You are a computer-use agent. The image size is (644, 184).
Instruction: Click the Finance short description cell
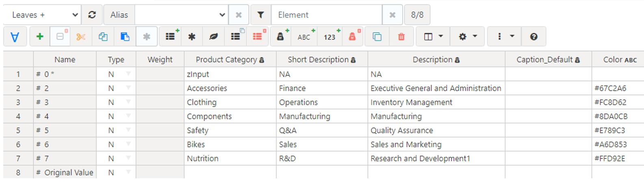pyautogui.click(x=322, y=88)
